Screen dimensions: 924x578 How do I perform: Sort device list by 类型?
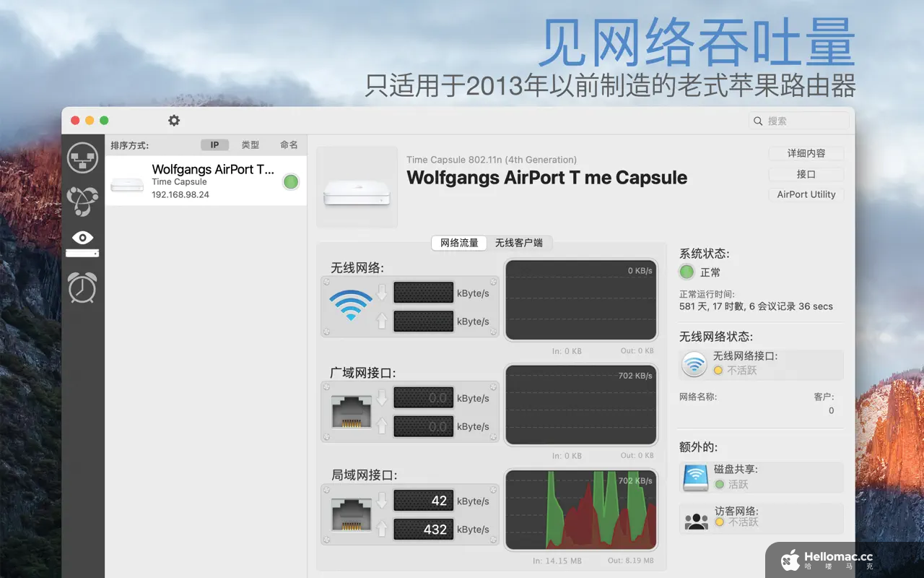(250, 145)
